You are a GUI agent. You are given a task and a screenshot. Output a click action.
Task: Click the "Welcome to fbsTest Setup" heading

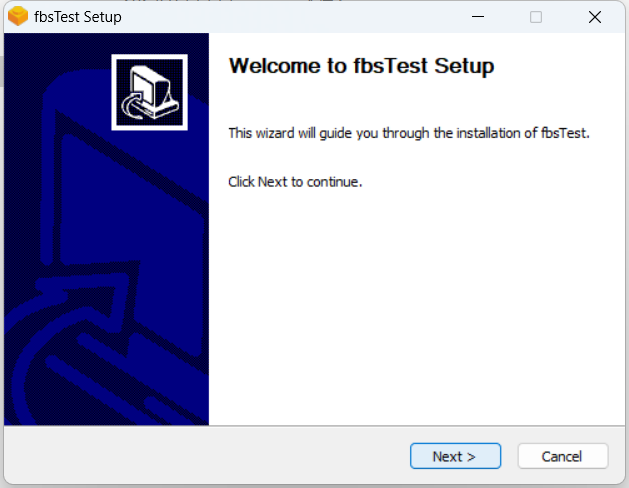click(361, 66)
